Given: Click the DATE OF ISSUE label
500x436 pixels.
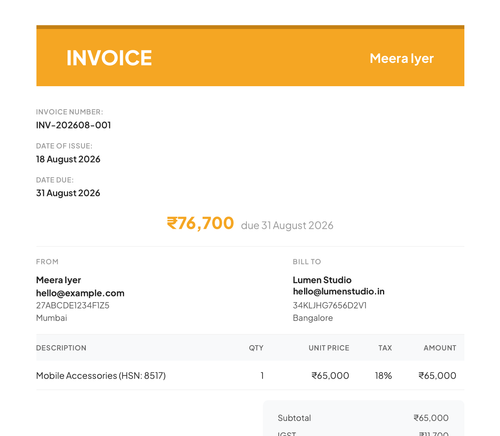Looking at the screenshot, I should pyautogui.click(x=64, y=146).
